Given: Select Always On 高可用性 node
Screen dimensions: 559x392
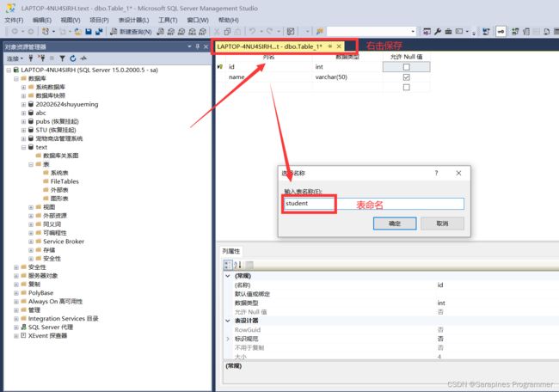Looking at the screenshot, I should coord(55,302).
